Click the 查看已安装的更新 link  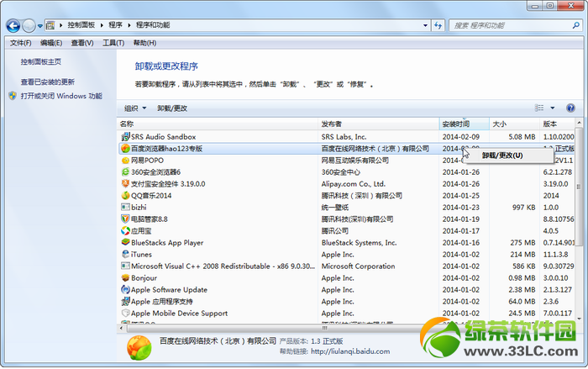pyautogui.click(x=48, y=82)
